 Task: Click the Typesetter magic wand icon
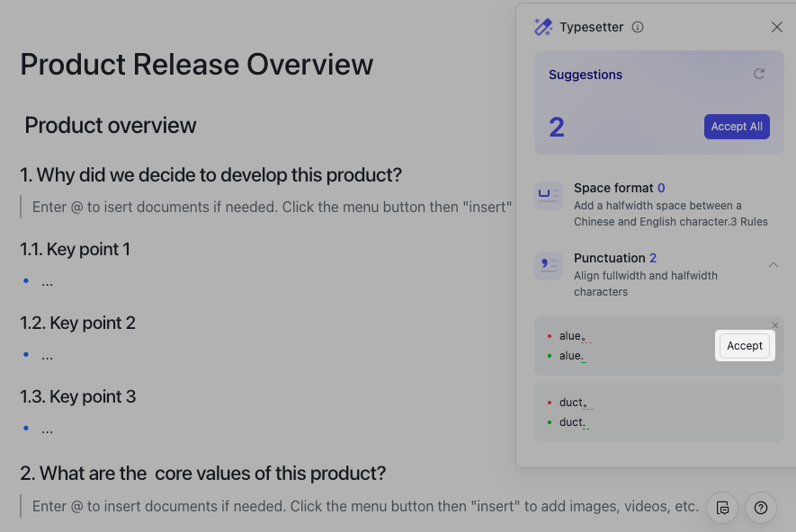pos(543,27)
